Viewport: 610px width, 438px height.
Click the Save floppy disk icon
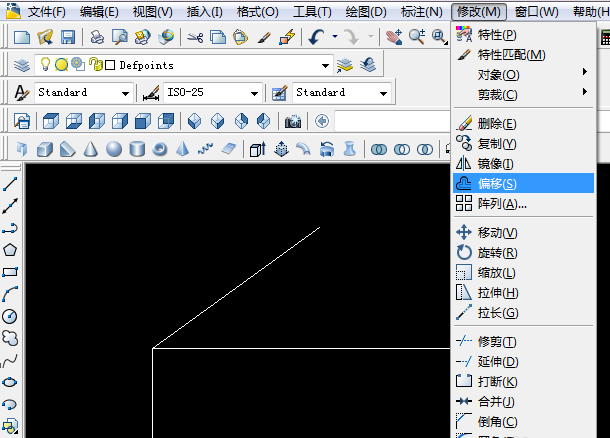68,37
